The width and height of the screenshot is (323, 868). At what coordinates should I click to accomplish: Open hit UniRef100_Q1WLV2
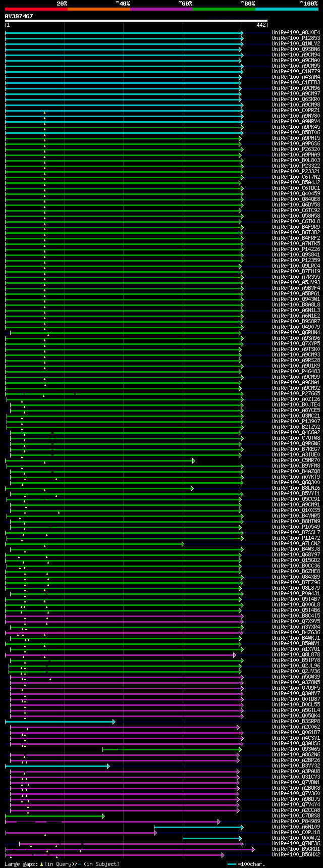296,44
